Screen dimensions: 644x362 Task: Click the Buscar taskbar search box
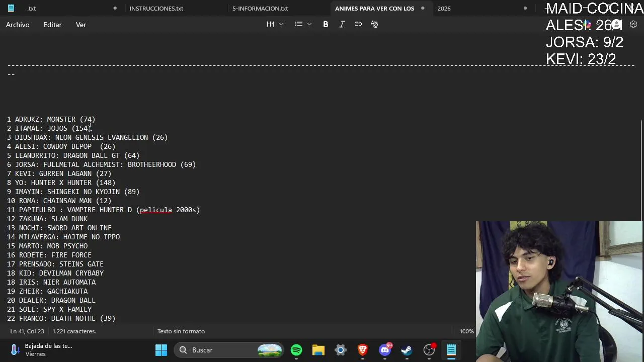229,350
